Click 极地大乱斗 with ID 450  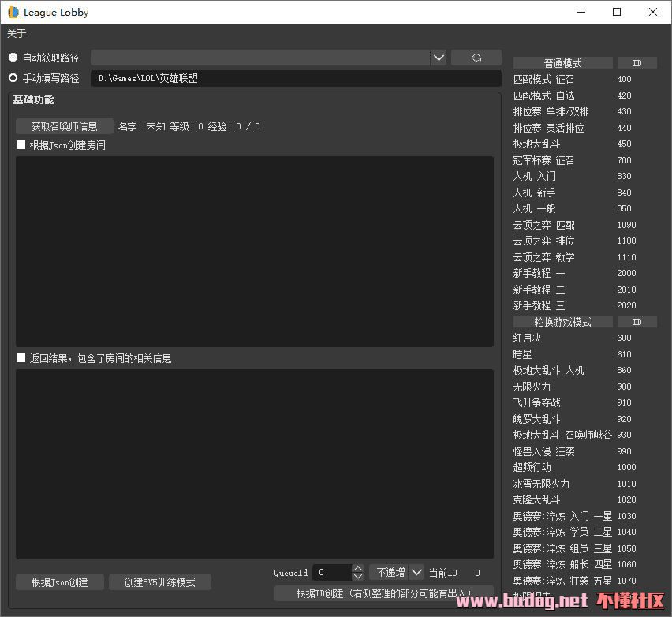(536, 144)
